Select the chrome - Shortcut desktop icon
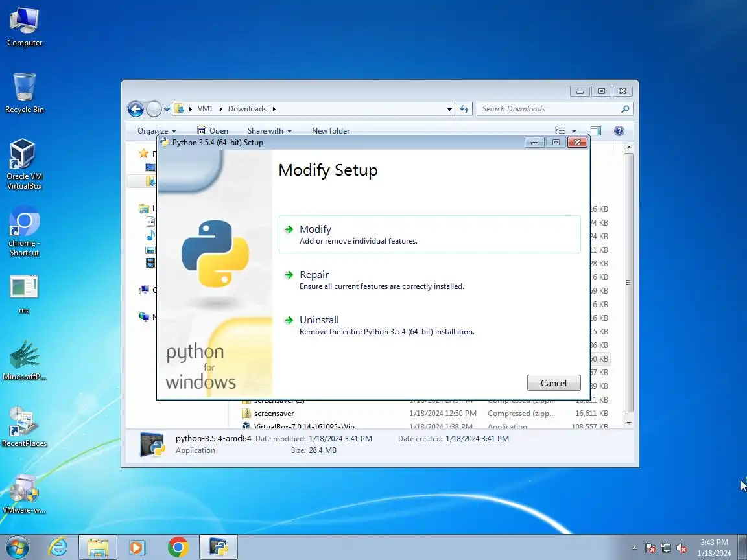This screenshot has height=560, width=747. [24, 231]
